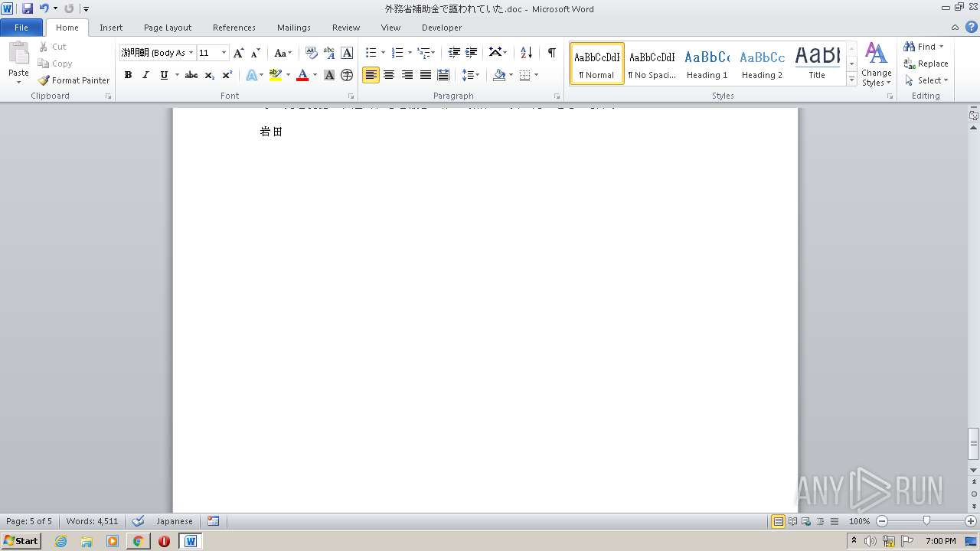Click the zoom slider handle
Screen dimensions: 980x551
coord(926,521)
